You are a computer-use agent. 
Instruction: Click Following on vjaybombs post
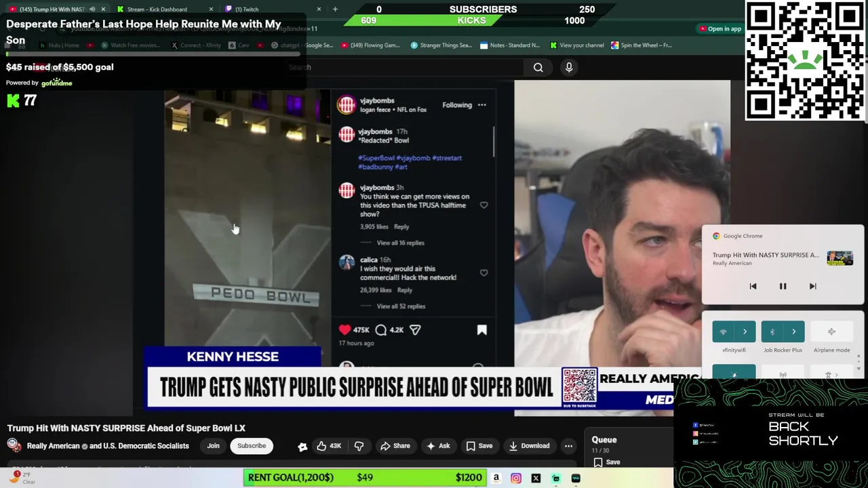point(457,105)
